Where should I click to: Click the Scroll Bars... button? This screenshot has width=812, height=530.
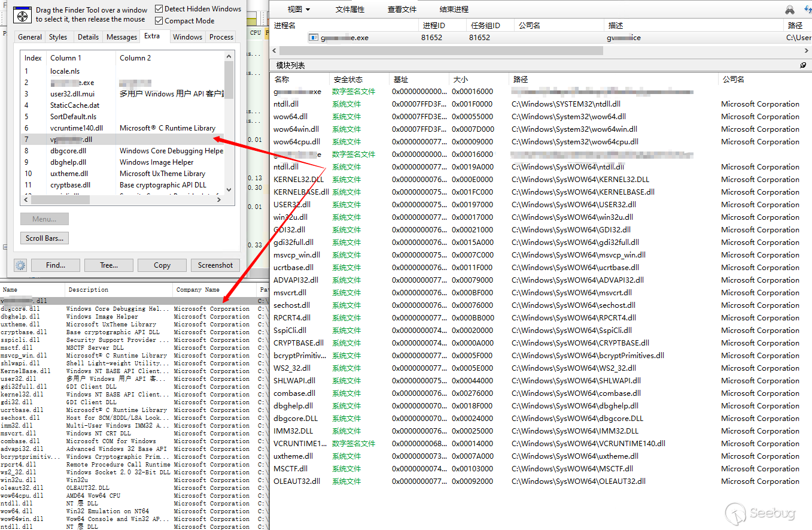click(x=44, y=238)
